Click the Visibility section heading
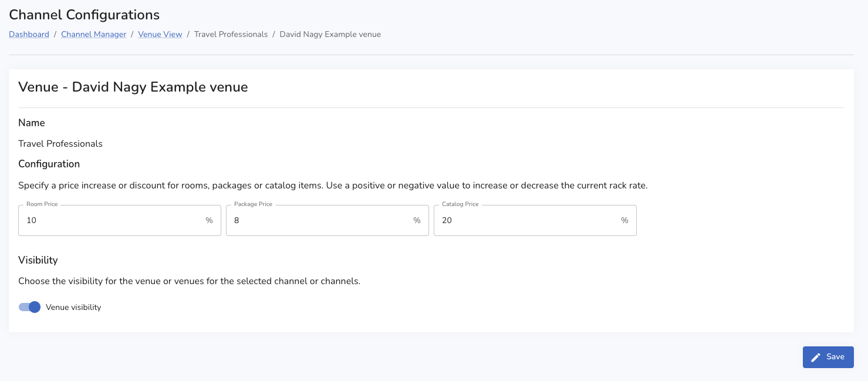The width and height of the screenshot is (868, 381). pyautogui.click(x=38, y=260)
